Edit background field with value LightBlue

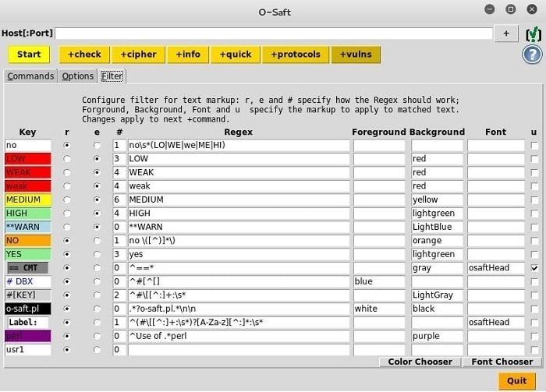coord(437,227)
